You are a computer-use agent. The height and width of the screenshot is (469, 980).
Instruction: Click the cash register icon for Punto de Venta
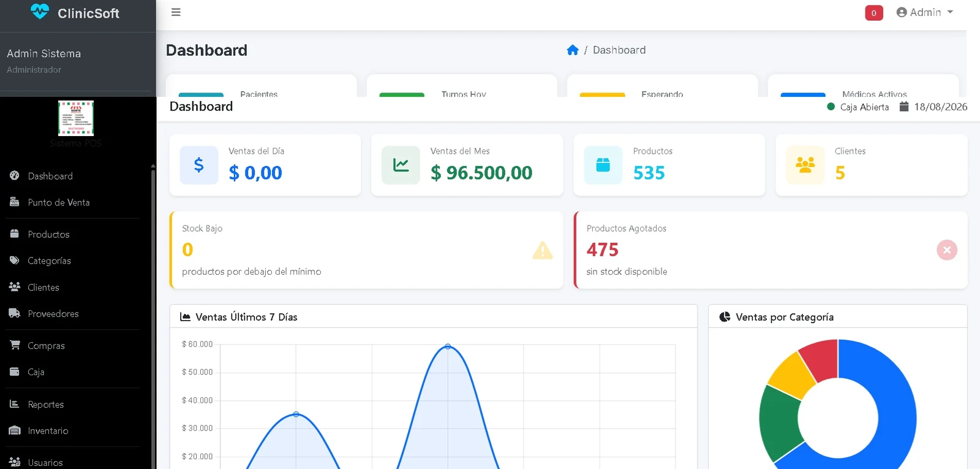coord(15,202)
